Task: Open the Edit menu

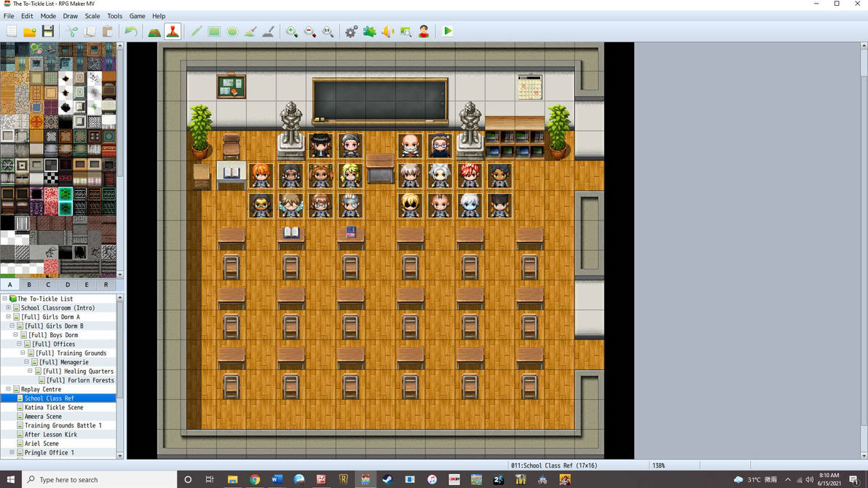Action: point(27,16)
